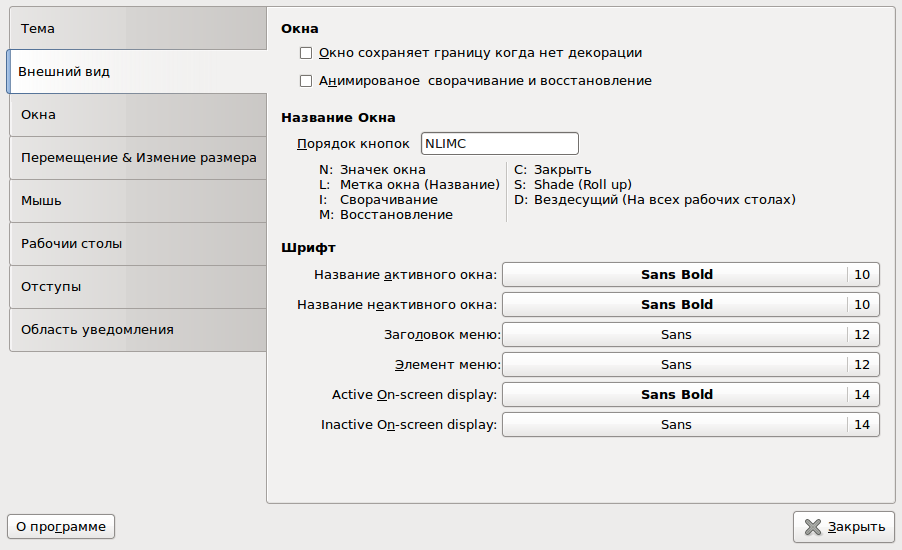Viewport: 902px width, 550px height.
Task: Click the Порядок кнопок text field
Action: tap(499, 144)
